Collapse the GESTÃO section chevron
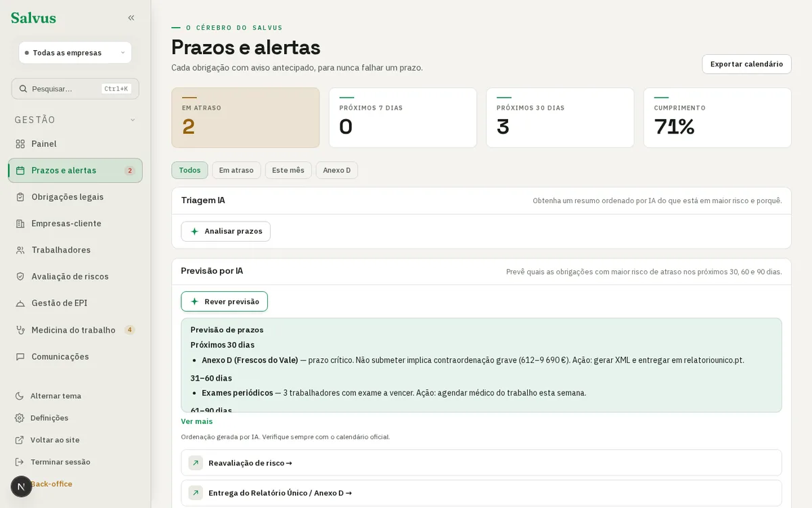The width and height of the screenshot is (812, 508). point(133,120)
